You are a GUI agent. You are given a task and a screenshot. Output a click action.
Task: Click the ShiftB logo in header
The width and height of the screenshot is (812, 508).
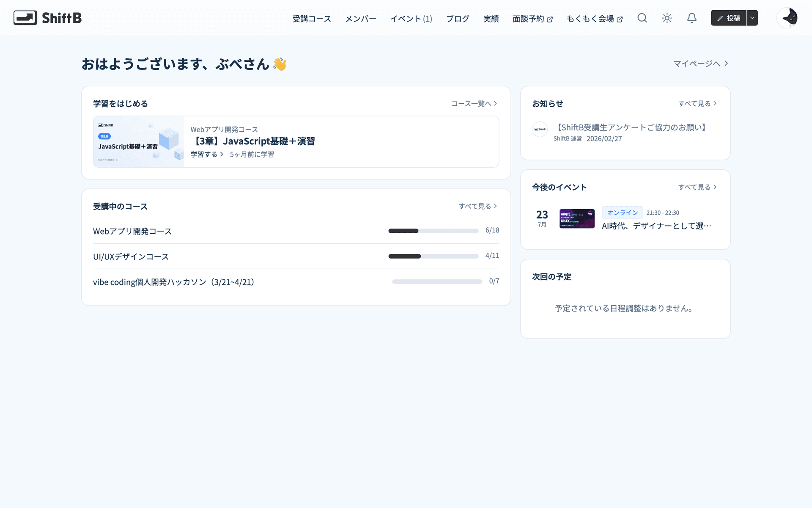tap(47, 18)
